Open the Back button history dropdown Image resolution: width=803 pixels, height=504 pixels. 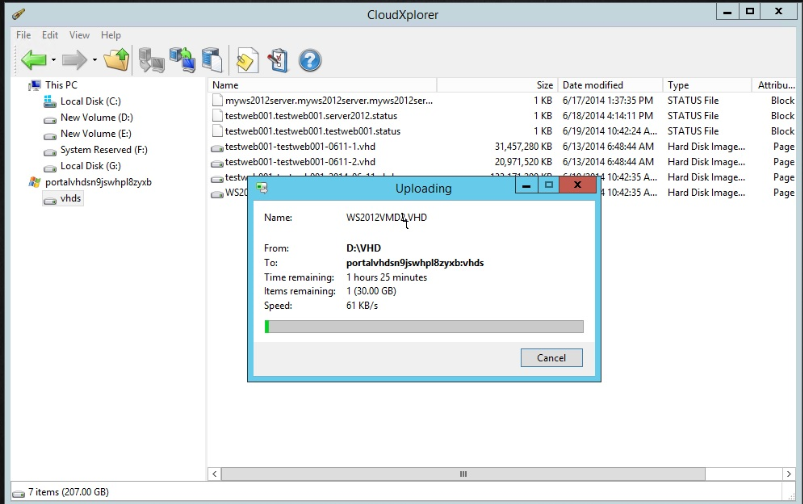click(53, 60)
